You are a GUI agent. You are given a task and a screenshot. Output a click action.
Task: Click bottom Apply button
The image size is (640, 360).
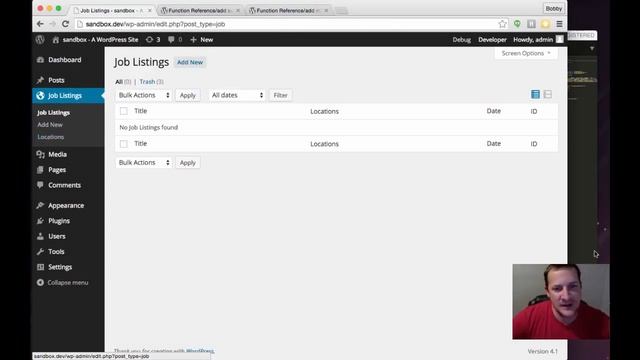[188, 162]
